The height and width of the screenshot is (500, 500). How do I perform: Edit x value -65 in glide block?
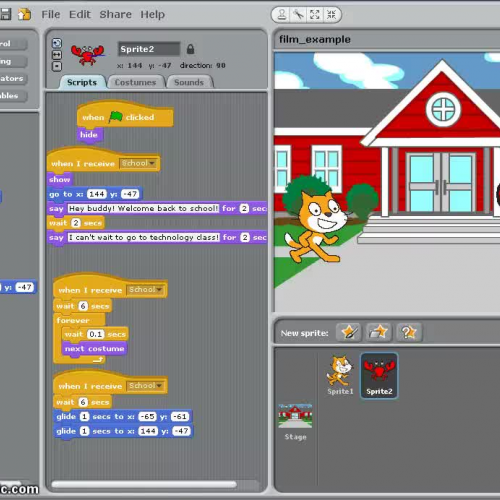(147, 417)
